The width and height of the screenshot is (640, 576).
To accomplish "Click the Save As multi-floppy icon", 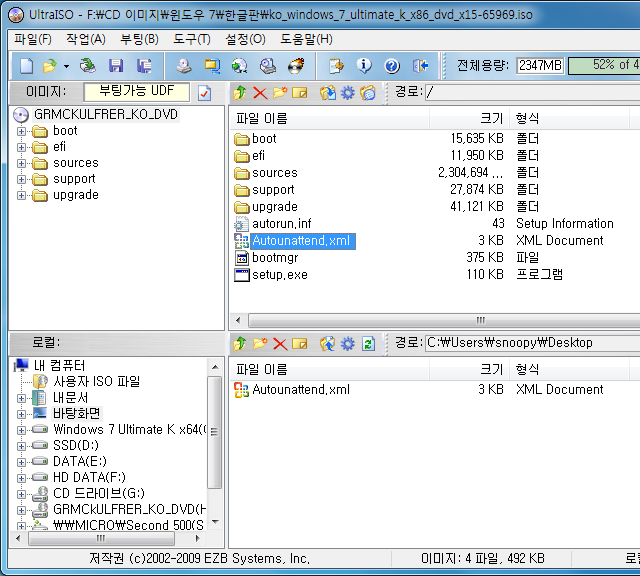I will tap(144, 65).
